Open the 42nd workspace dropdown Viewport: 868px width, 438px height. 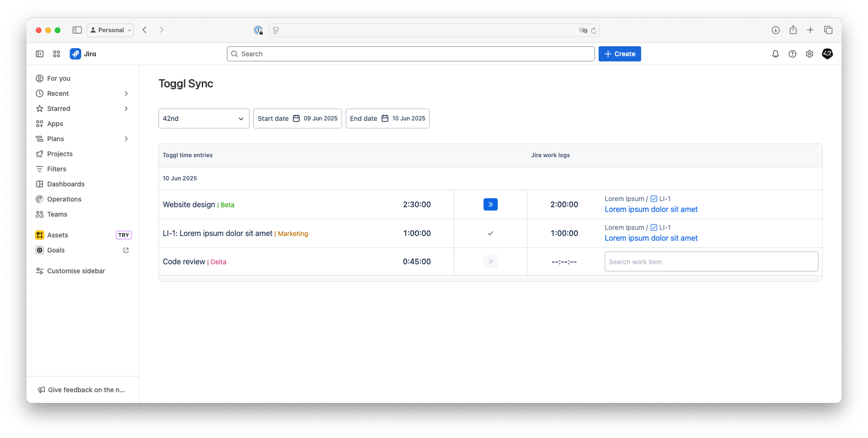(204, 118)
